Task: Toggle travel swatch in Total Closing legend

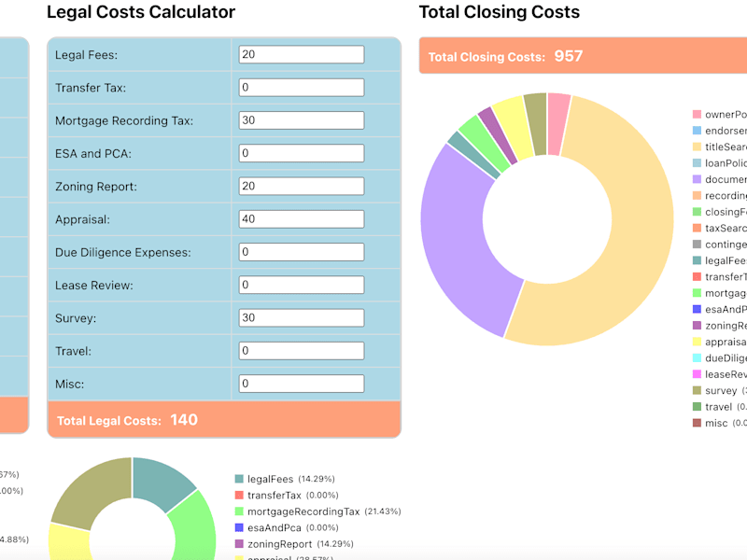Action: [x=697, y=407]
